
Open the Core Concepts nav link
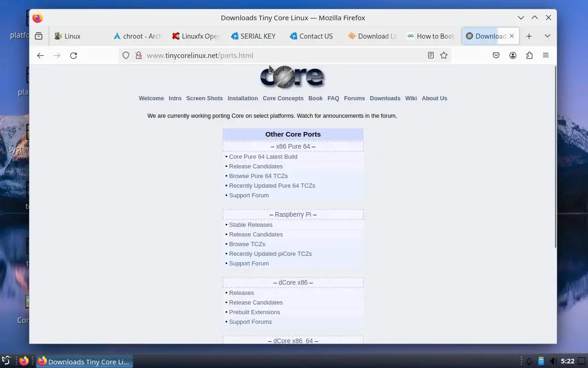pyautogui.click(x=283, y=98)
